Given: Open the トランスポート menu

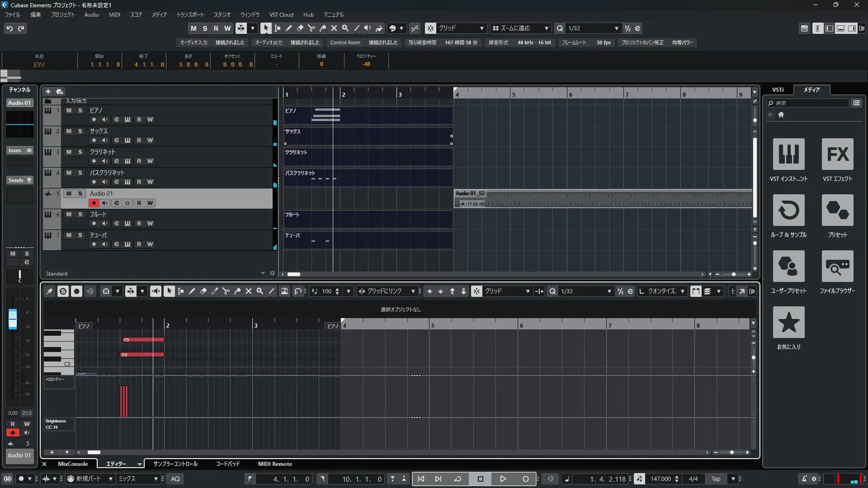Looking at the screenshot, I should tap(190, 15).
